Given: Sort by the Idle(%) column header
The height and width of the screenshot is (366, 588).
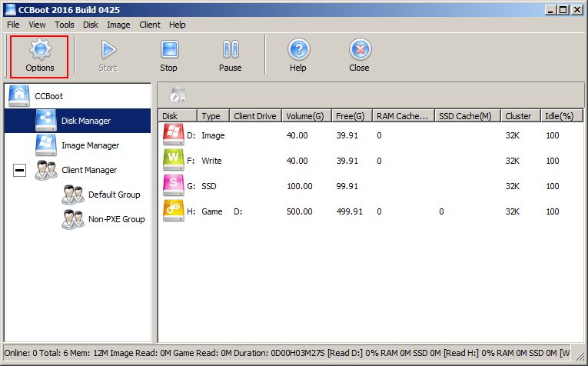Looking at the screenshot, I should click(x=561, y=116).
